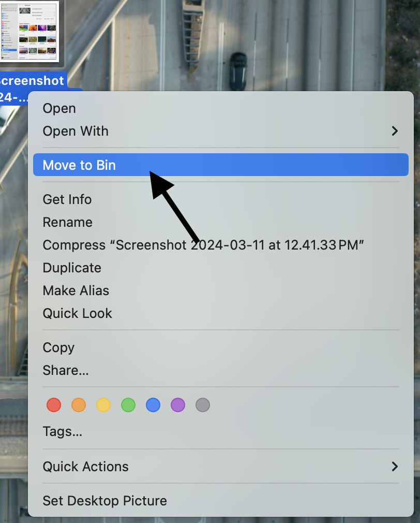Compress the Screenshot 2024-03-11 file
Image resolution: width=420 pixels, height=523 pixels.
204,245
